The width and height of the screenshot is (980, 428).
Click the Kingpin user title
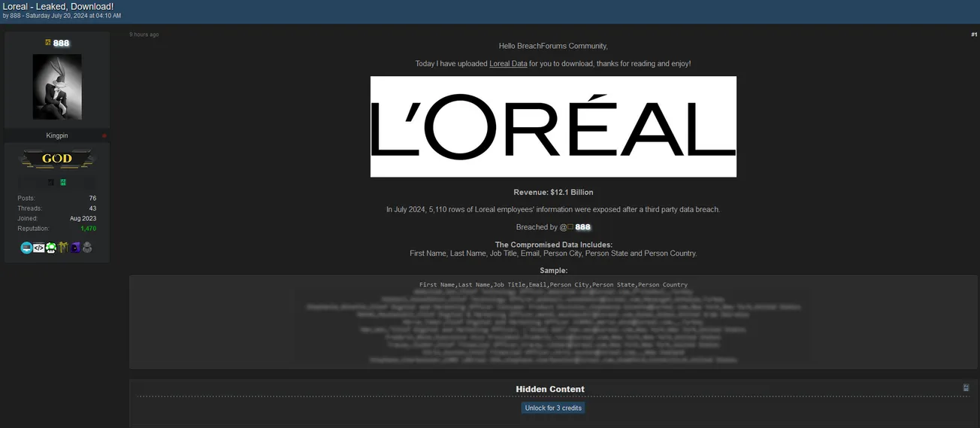(57, 136)
